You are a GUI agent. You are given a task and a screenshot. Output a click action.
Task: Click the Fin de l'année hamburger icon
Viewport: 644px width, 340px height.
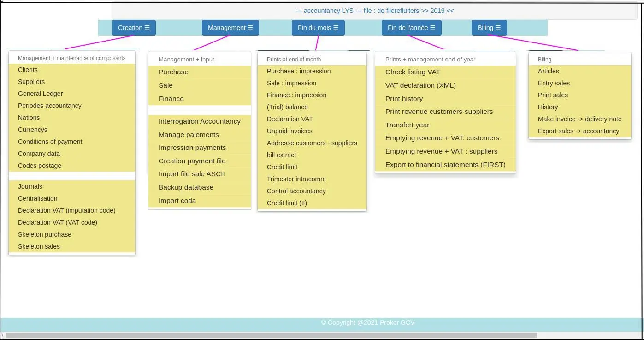coord(432,28)
